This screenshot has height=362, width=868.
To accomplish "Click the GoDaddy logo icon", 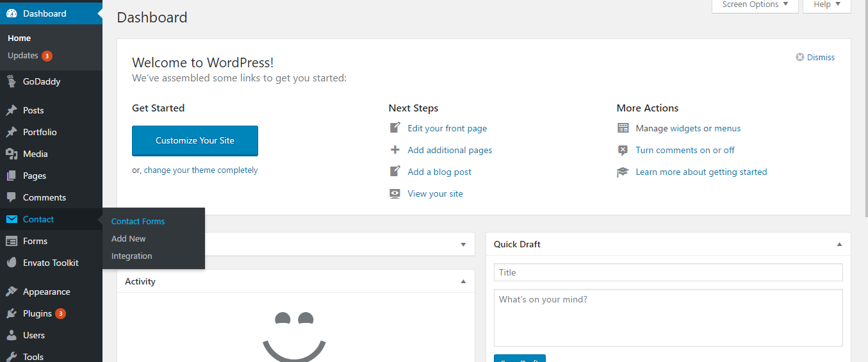I will click(x=12, y=81).
